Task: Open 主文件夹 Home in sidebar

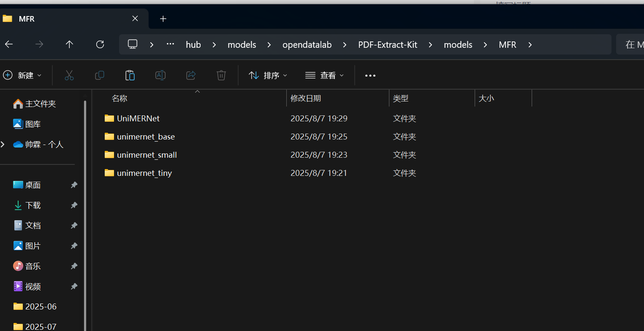Action: (x=35, y=104)
